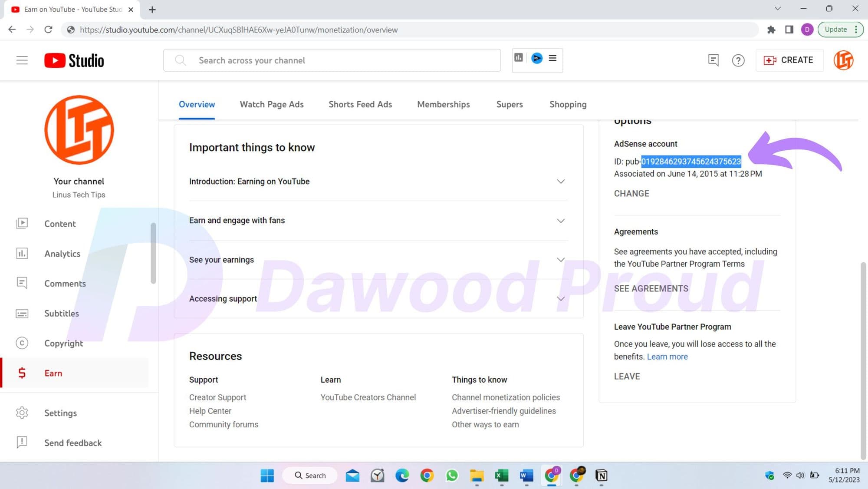Switch to the Memberships tab
The image size is (868, 489).
point(443,105)
